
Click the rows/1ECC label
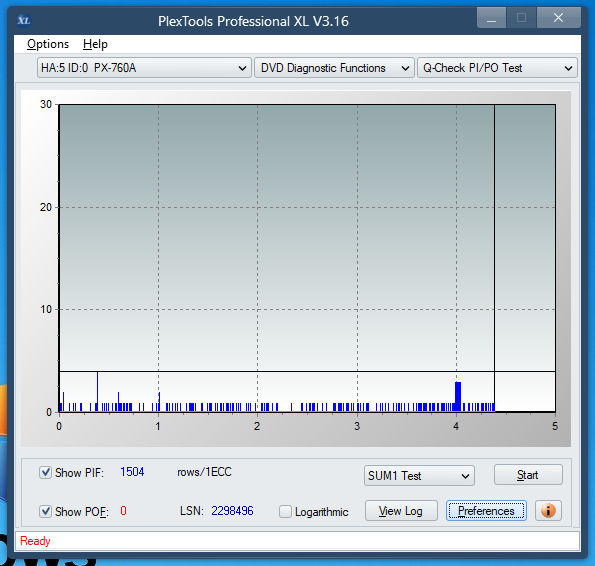[204, 472]
